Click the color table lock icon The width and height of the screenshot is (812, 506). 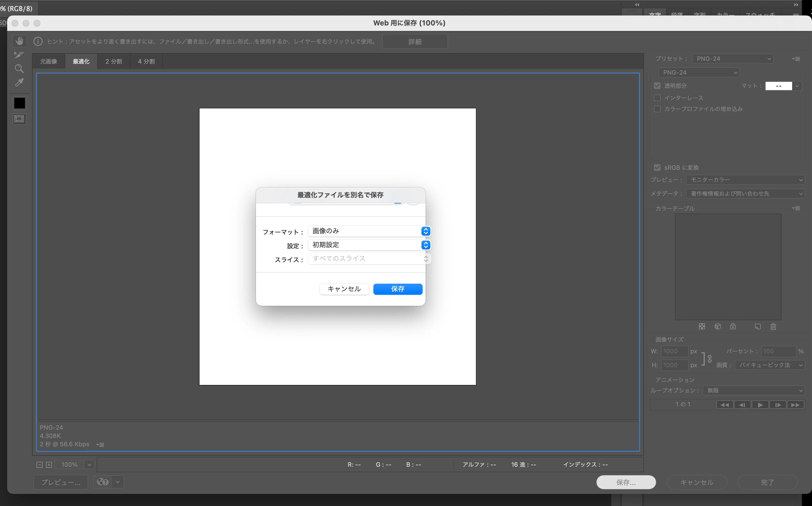(733, 327)
